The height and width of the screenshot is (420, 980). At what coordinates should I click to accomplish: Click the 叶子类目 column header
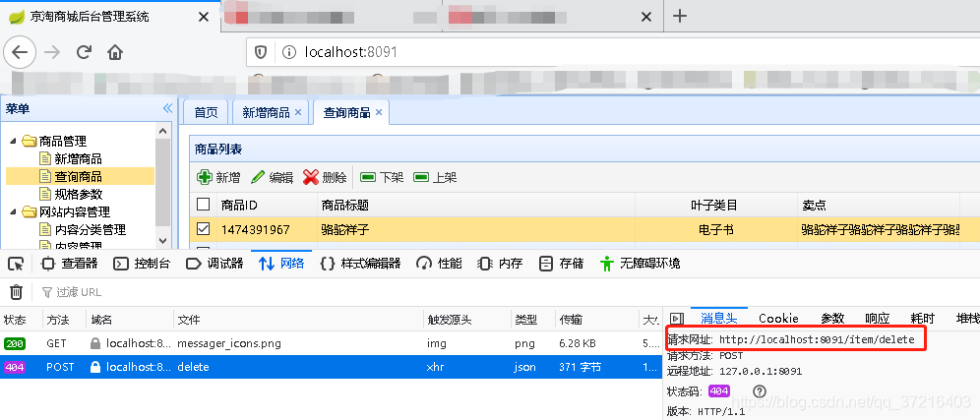pos(715,205)
